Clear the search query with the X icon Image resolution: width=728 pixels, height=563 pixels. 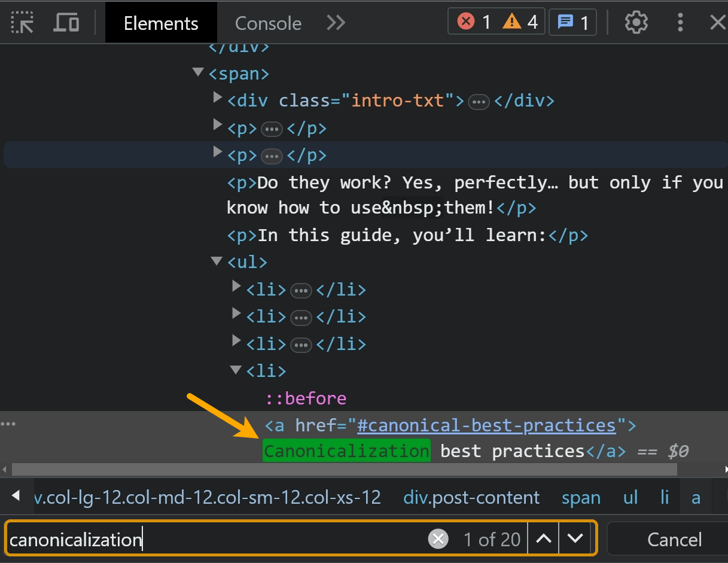[x=438, y=538]
